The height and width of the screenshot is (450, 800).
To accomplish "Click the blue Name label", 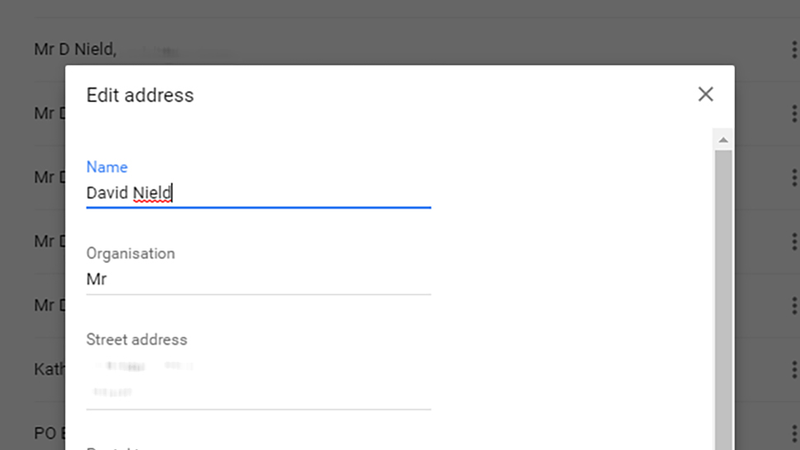I will [107, 167].
